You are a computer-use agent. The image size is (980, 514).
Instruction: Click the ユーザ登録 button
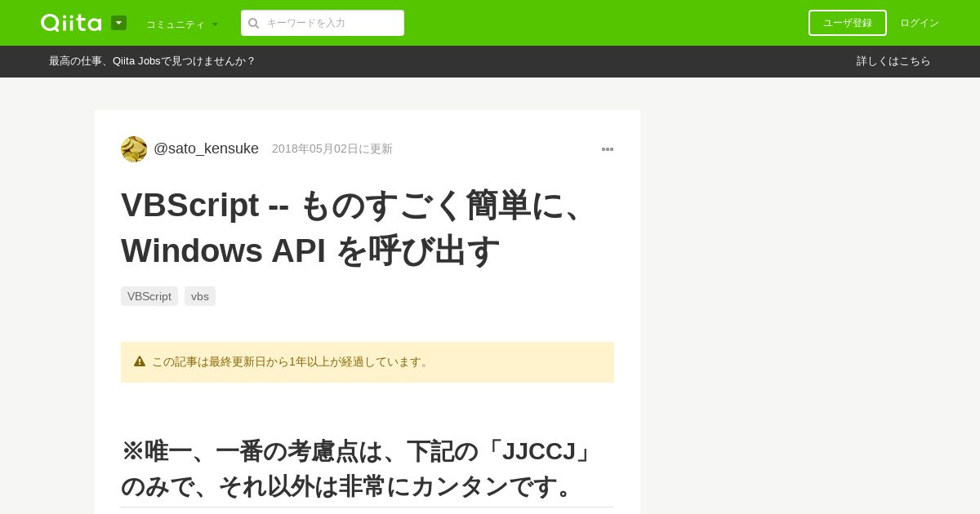click(x=848, y=23)
